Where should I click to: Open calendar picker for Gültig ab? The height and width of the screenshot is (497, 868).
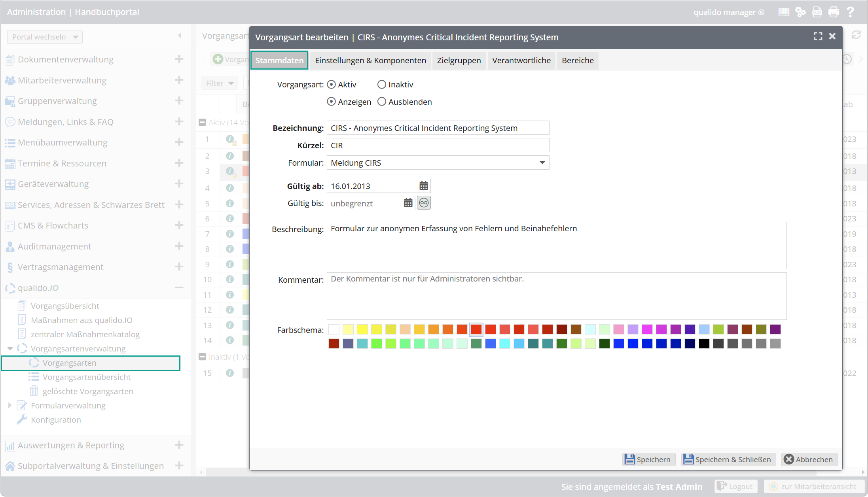423,186
